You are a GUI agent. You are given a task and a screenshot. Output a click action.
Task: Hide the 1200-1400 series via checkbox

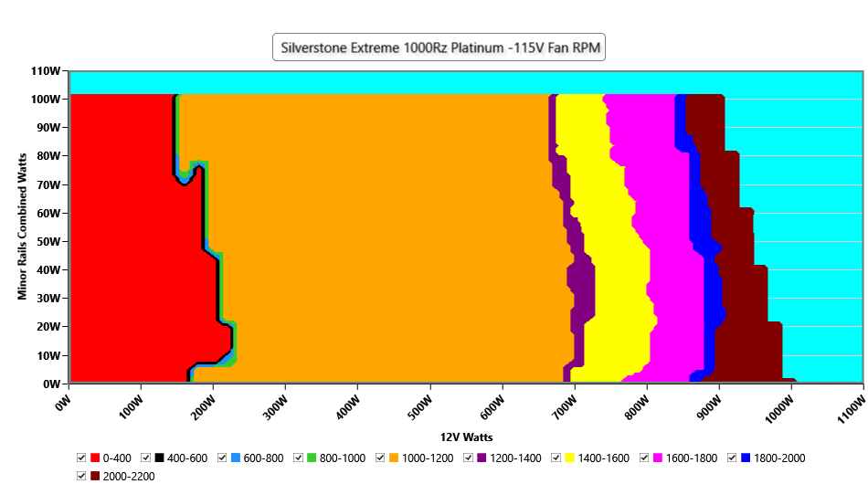click(469, 458)
